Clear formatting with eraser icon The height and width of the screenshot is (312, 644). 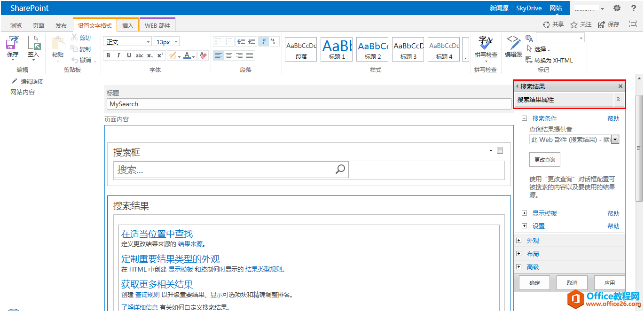(203, 55)
